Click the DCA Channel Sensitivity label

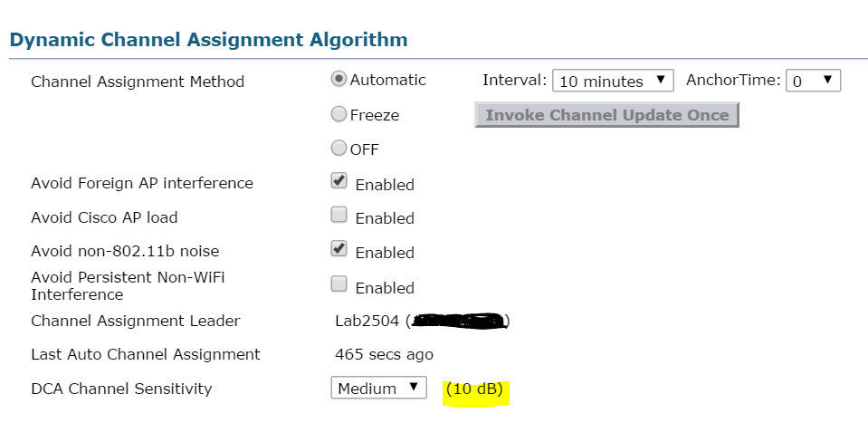point(121,389)
